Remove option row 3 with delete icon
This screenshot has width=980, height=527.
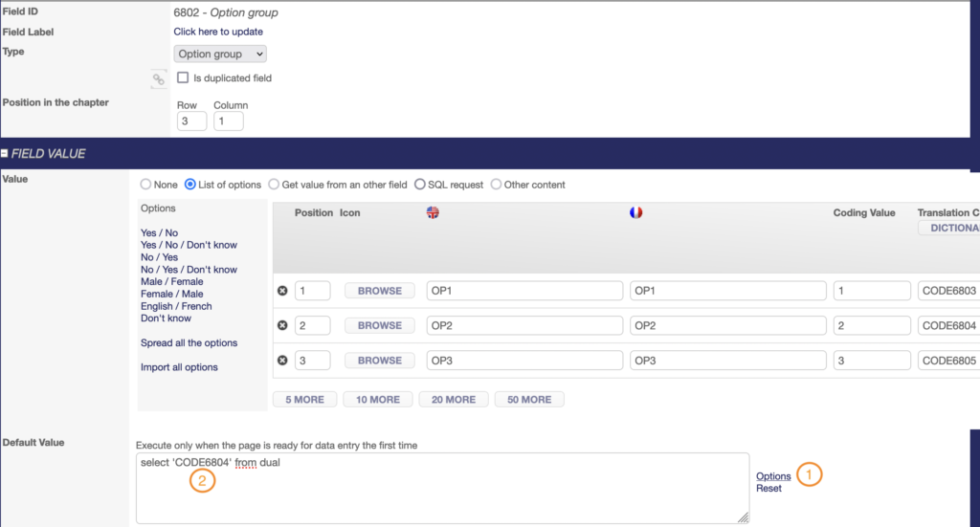[x=282, y=361]
